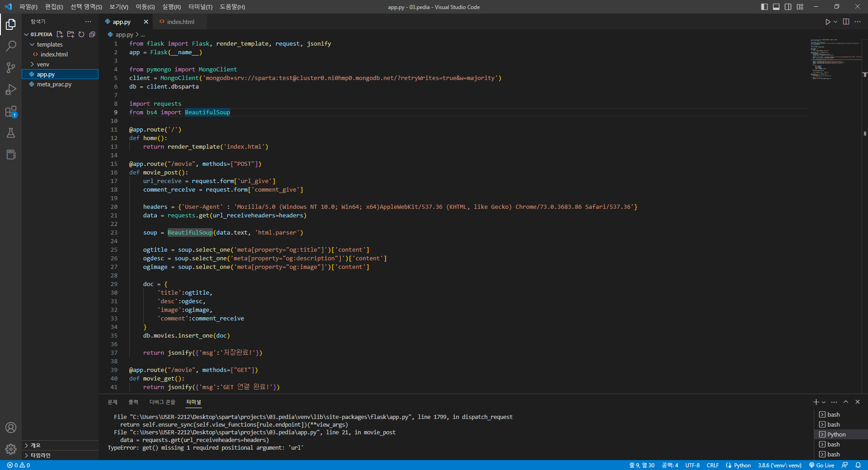The height and width of the screenshot is (470, 868).
Task: Open run button dropdown arrow
Action: (835, 22)
